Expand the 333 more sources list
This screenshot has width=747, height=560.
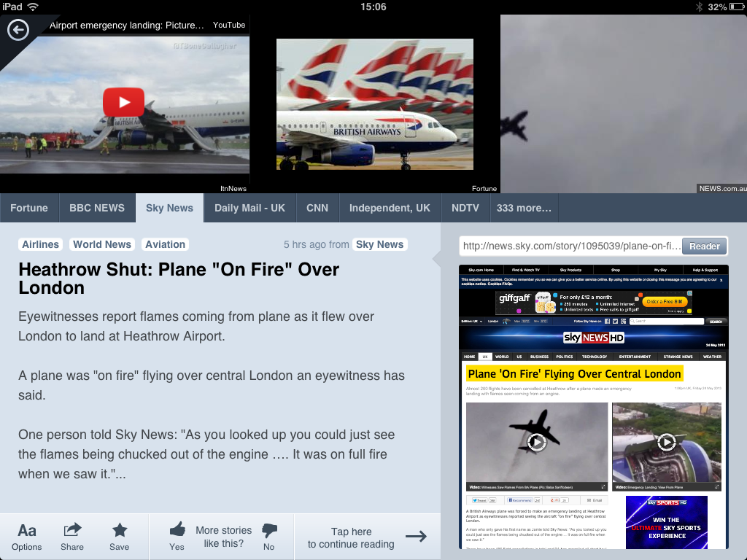(x=524, y=208)
